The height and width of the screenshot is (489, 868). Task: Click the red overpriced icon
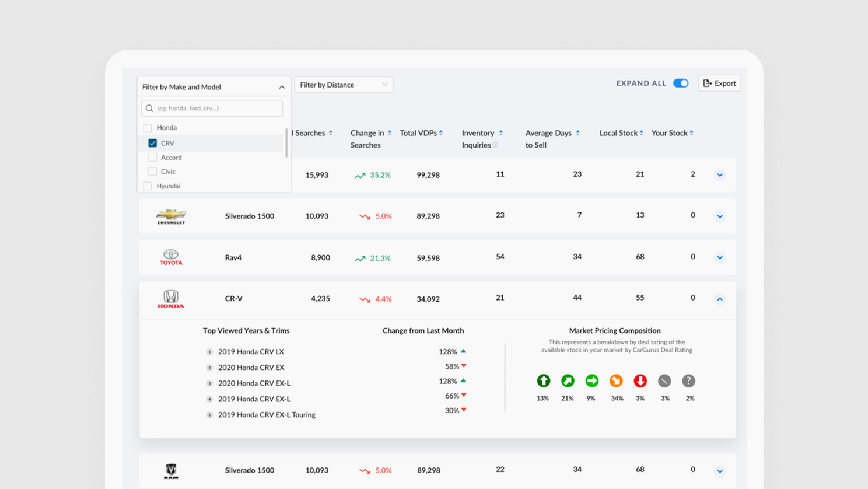640,381
